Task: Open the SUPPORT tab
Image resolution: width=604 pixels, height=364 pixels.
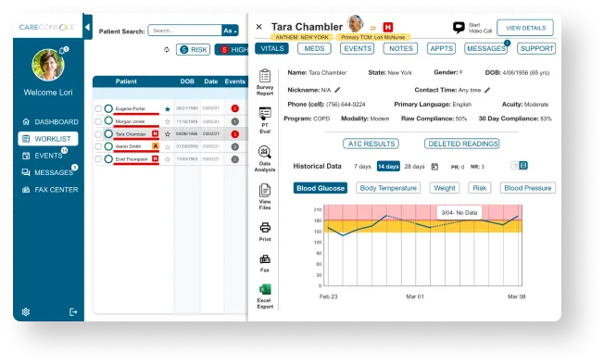Action: (536, 48)
